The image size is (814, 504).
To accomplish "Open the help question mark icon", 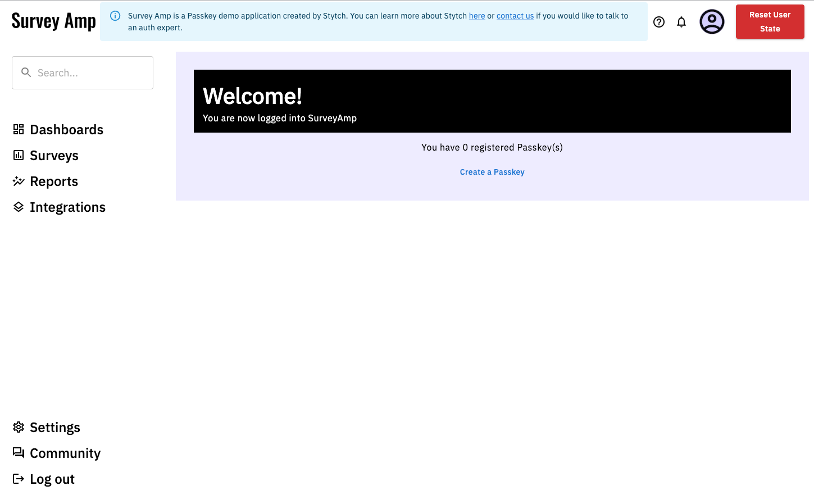I will click(659, 22).
